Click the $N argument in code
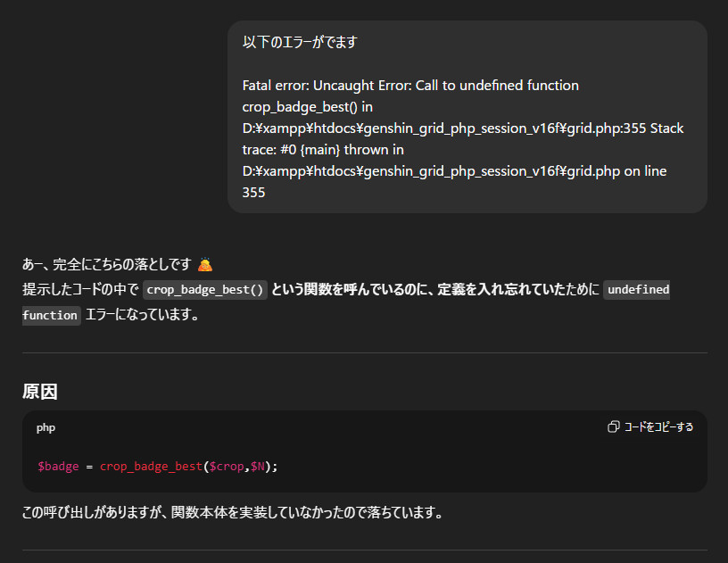This screenshot has width=728, height=563. tap(258, 466)
